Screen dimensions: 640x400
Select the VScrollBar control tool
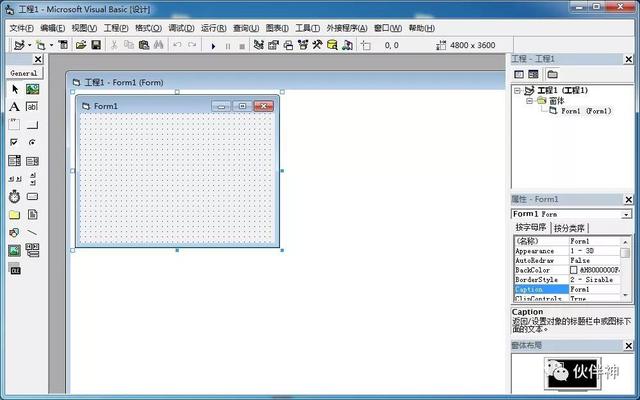tap(33, 179)
